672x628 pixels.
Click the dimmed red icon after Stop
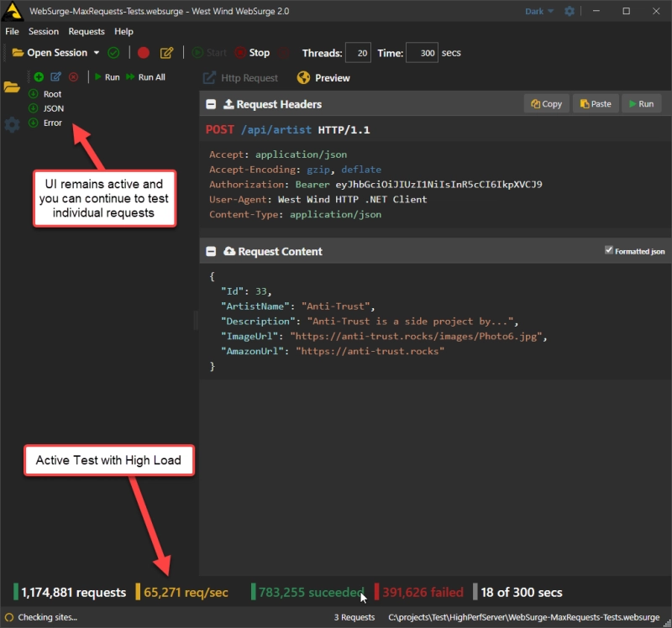(x=283, y=53)
